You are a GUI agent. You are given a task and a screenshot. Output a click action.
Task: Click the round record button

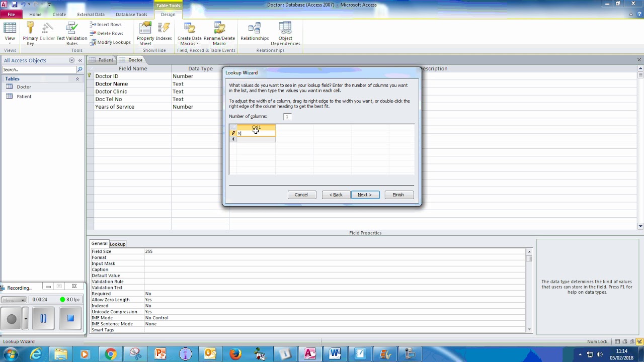12,319
